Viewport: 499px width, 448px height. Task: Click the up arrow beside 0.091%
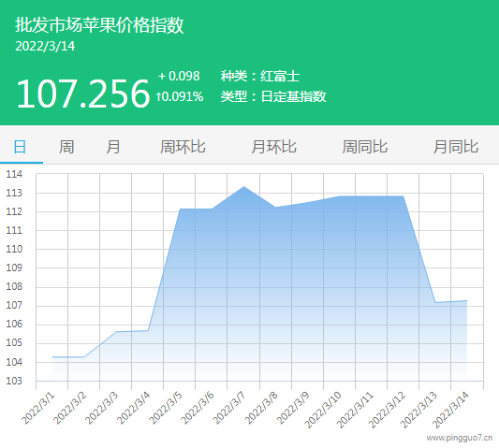pyautogui.click(x=158, y=96)
